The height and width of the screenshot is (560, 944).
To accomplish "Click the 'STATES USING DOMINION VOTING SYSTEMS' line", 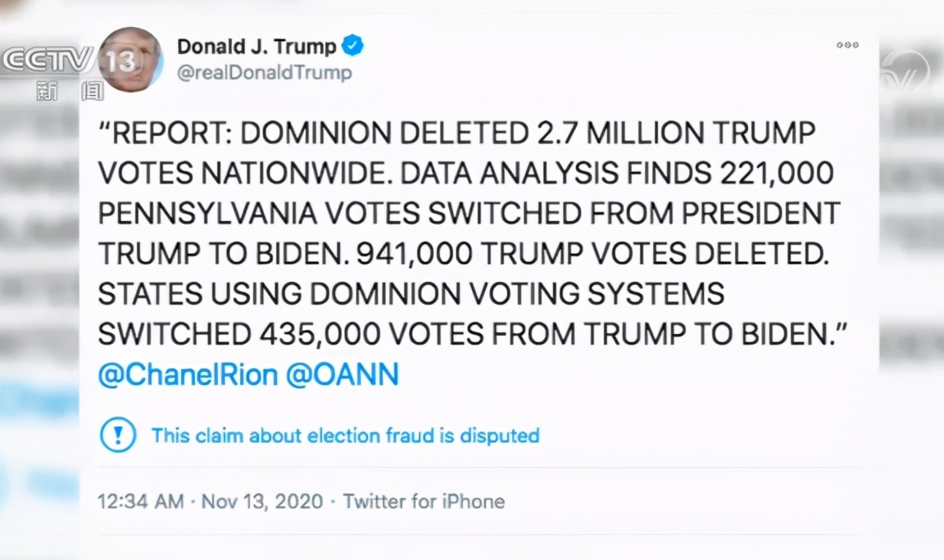I will tap(411, 294).
